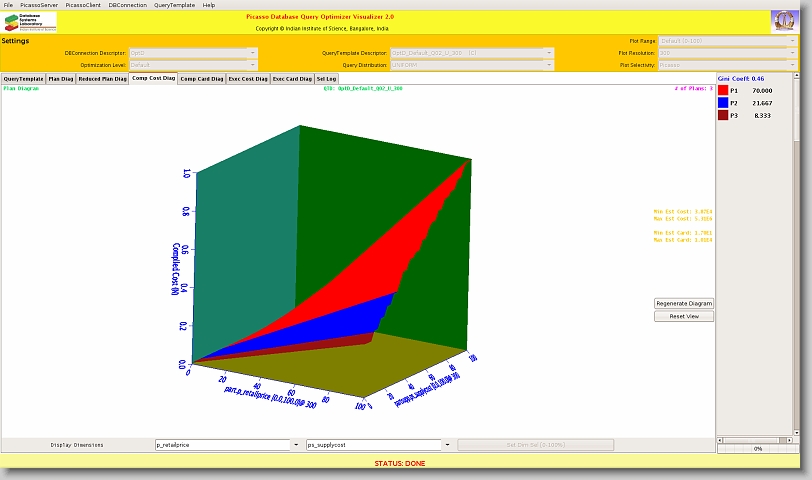Click the institute emblem at top right
The width and height of the screenshot is (812, 480).
[x=784, y=22]
